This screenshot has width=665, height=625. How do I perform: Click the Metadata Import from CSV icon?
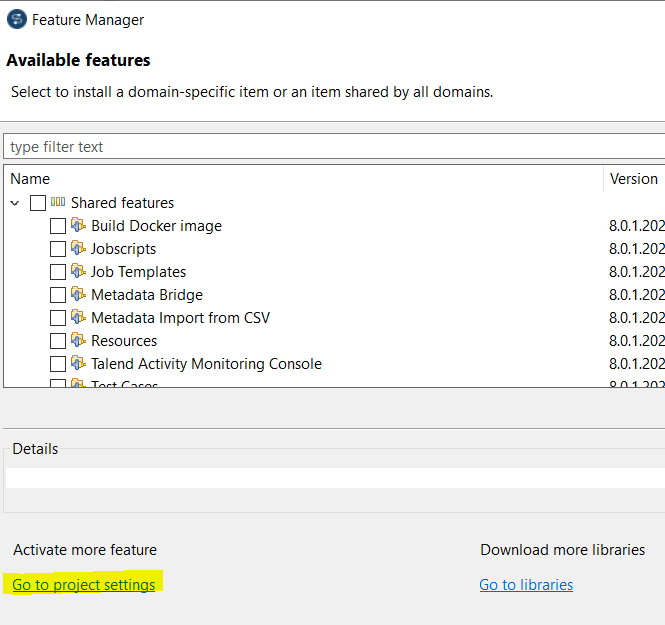click(x=78, y=317)
